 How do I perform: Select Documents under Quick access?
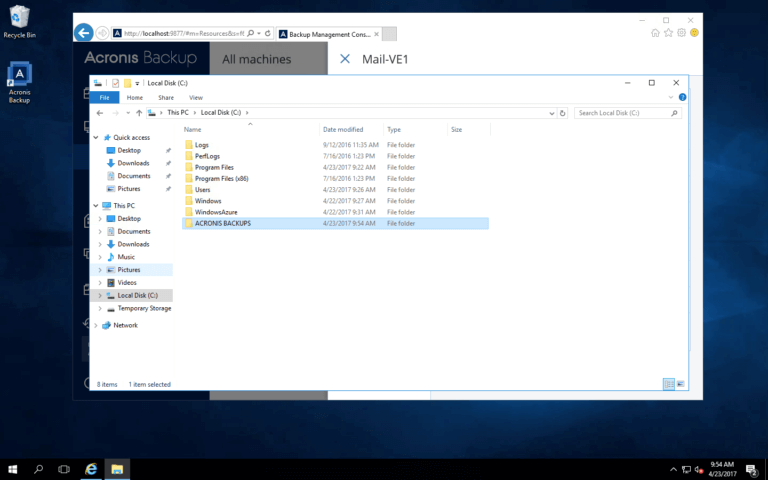134,176
